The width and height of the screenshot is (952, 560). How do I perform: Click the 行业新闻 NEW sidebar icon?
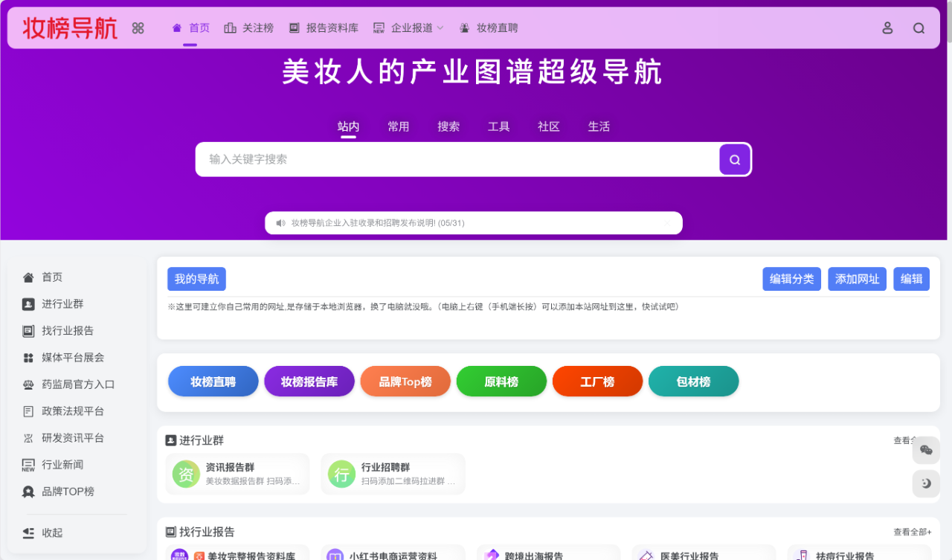[28, 465]
